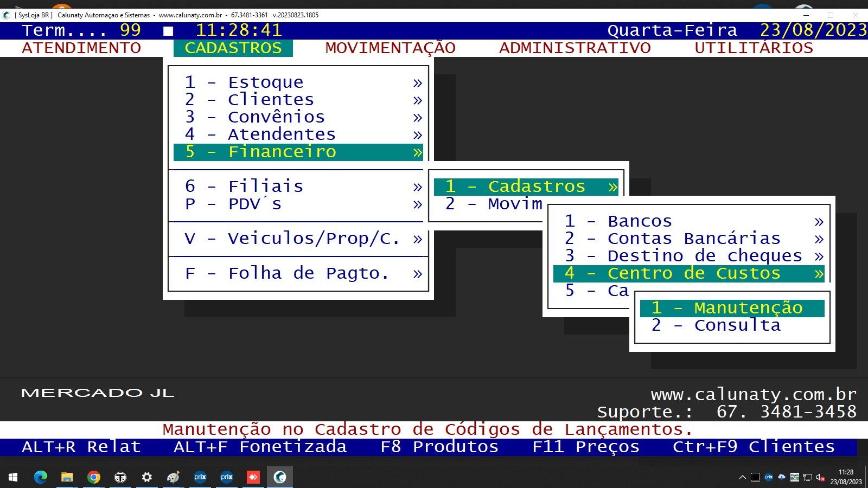
Task: Open the MOVIMENTAÇÃO menu
Action: [x=390, y=48]
